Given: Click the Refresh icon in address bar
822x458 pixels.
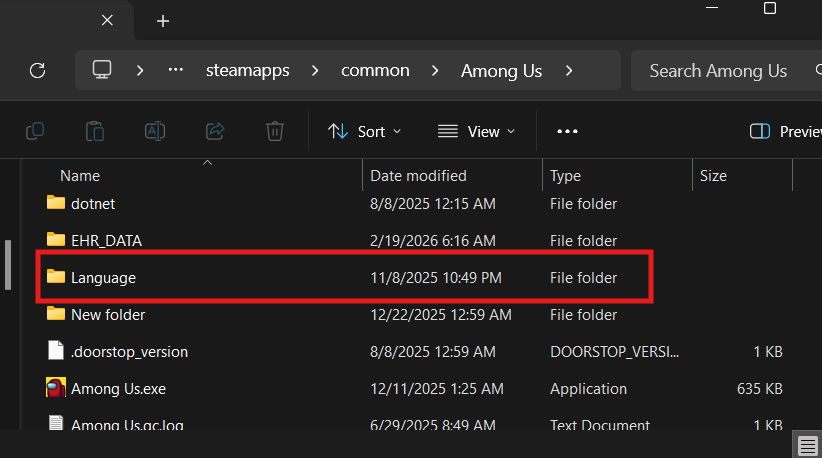Looking at the screenshot, I should click(37, 70).
